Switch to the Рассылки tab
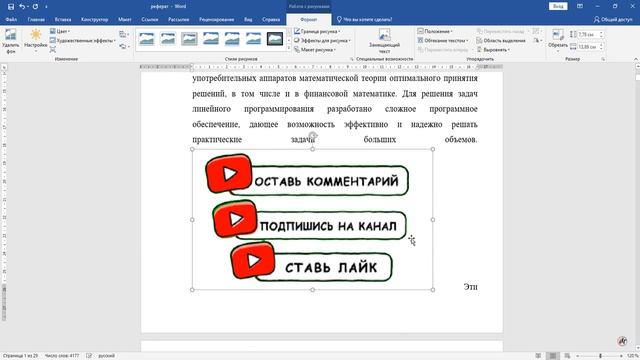The width and height of the screenshot is (640, 360). 178,19
